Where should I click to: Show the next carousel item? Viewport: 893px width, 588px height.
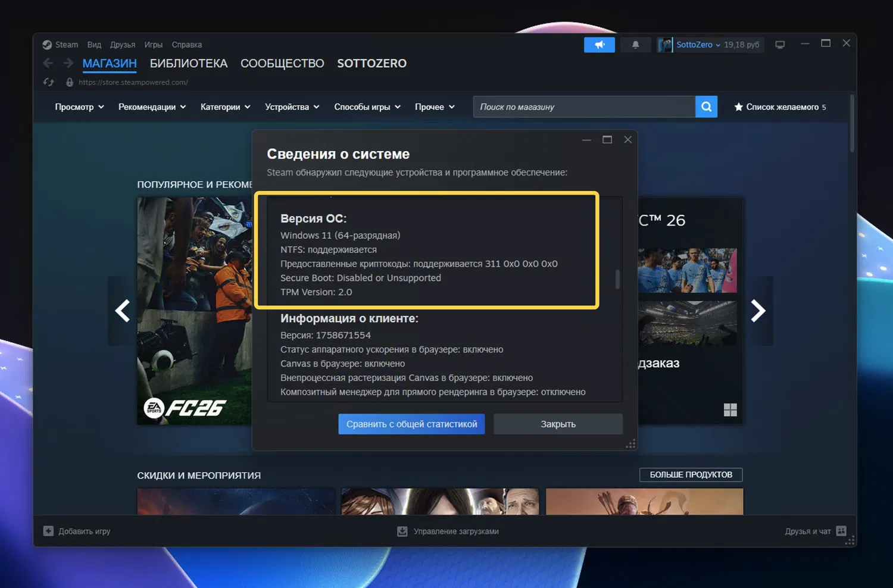click(x=758, y=311)
